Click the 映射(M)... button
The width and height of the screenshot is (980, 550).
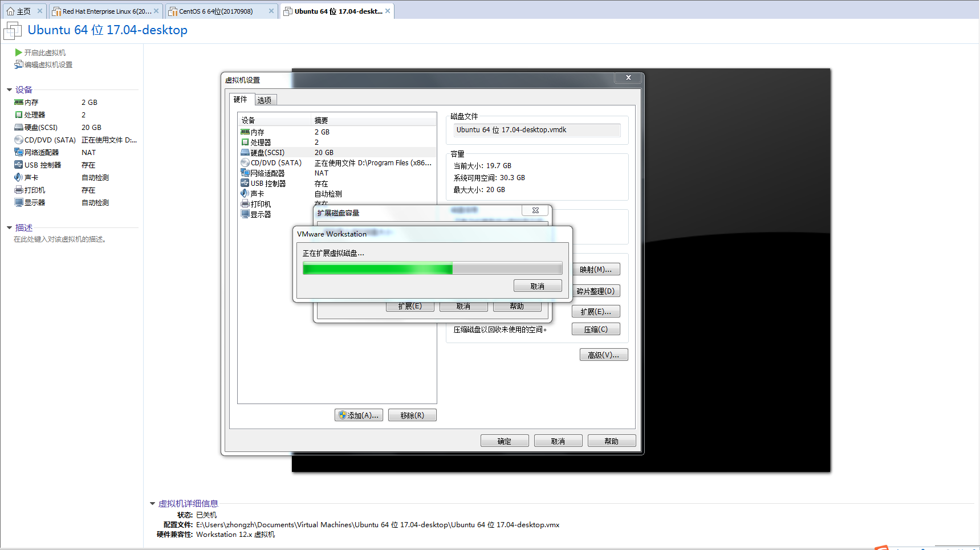click(596, 269)
